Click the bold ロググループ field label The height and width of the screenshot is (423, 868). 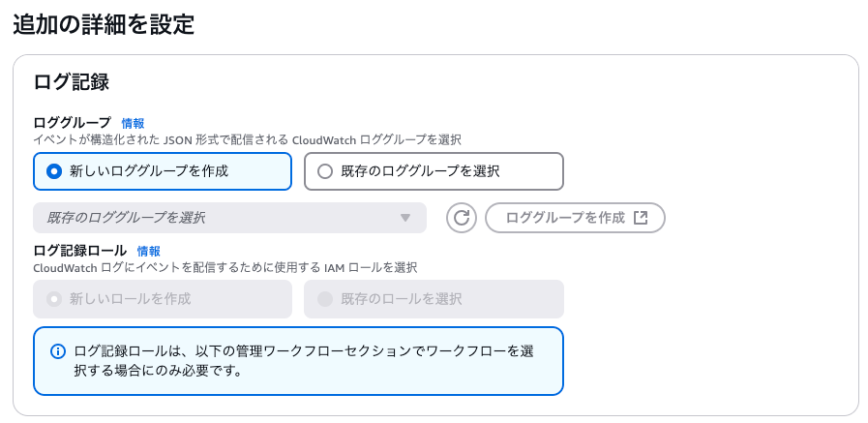[73, 123]
